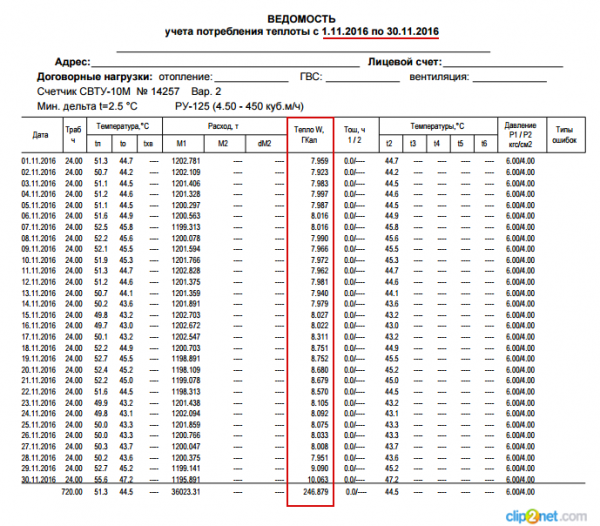Click the M1 sub-column header
The height and width of the screenshot is (526, 600).
(x=181, y=143)
